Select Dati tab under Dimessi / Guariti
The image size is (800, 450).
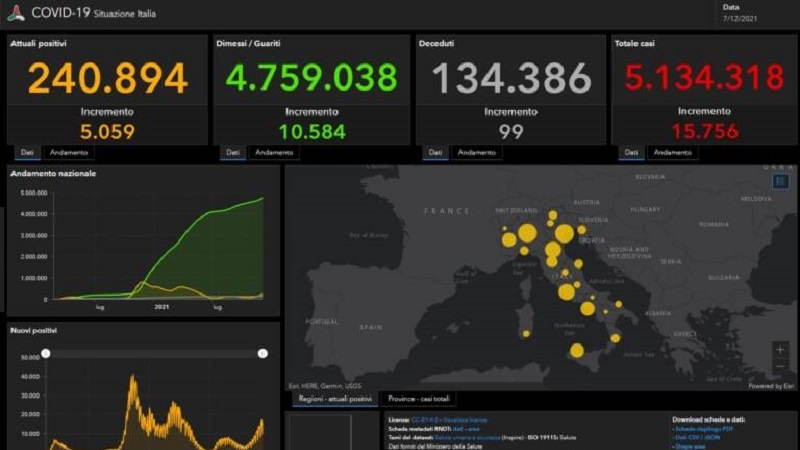coord(232,153)
